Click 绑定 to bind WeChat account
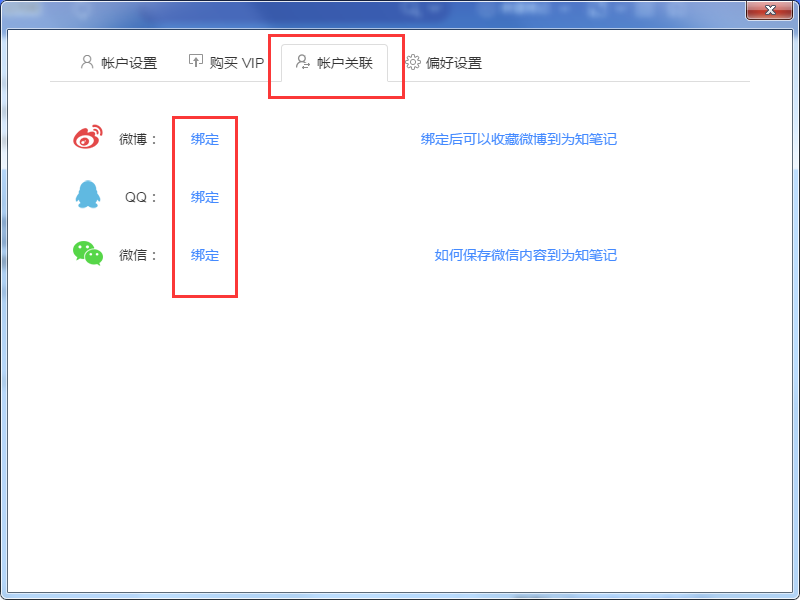The height and width of the screenshot is (600, 800). (x=203, y=254)
